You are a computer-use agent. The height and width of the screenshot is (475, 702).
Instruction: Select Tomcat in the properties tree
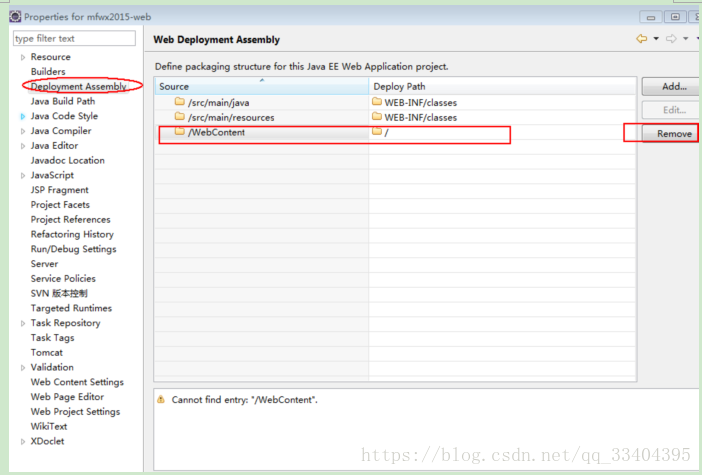pyautogui.click(x=47, y=352)
